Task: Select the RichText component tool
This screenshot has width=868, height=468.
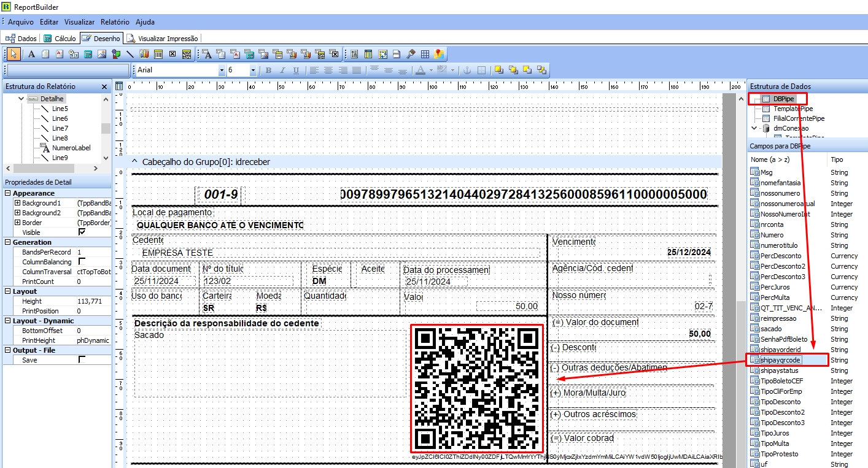Action: point(60,54)
